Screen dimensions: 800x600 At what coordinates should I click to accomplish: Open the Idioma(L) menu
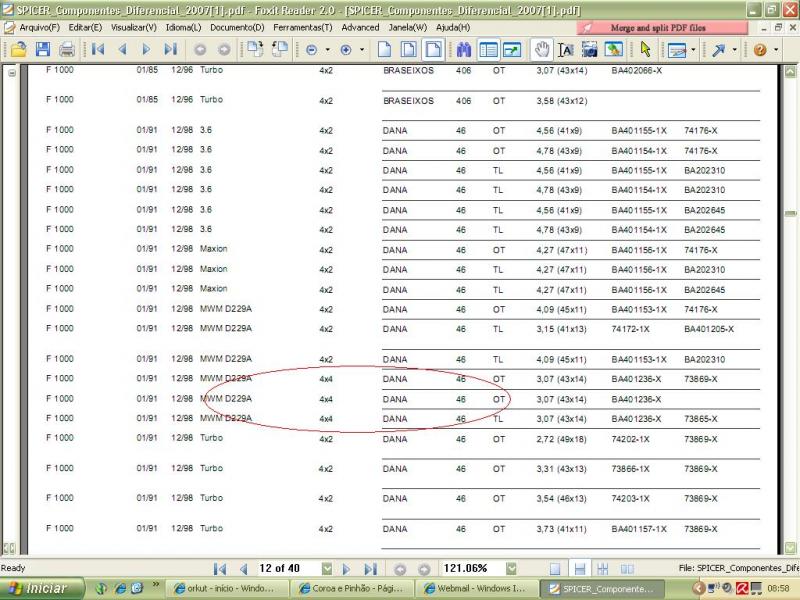183,28
